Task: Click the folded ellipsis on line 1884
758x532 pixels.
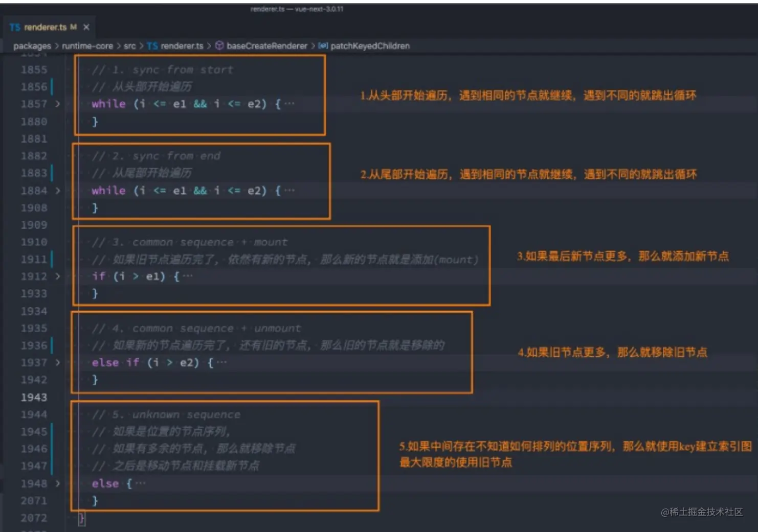Action: [289, 191]
